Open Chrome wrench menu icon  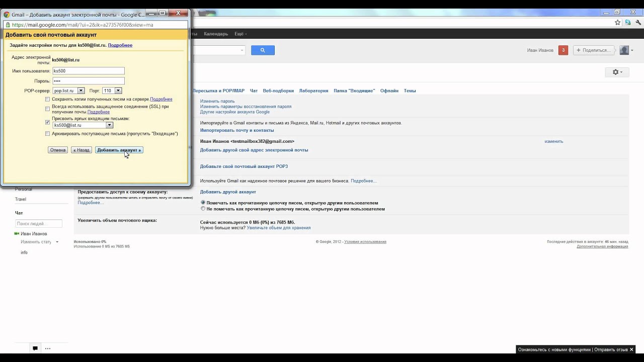pos(638,23)
